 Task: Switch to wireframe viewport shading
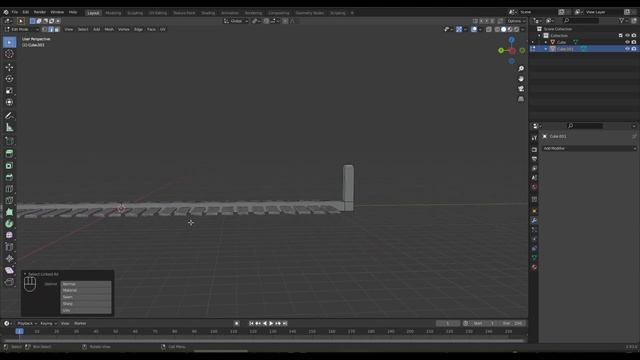pyautogui.click(x=497, y=29)
